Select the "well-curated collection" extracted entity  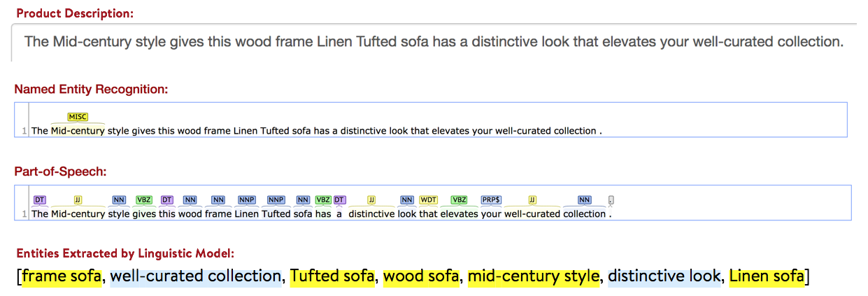(x=195, y=277)
